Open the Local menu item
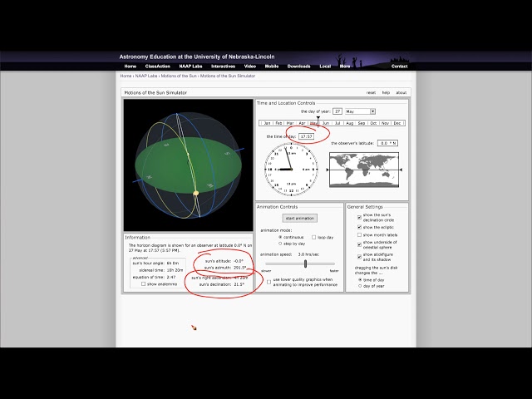Screen dimensions: 532x399 pos(325,66)
